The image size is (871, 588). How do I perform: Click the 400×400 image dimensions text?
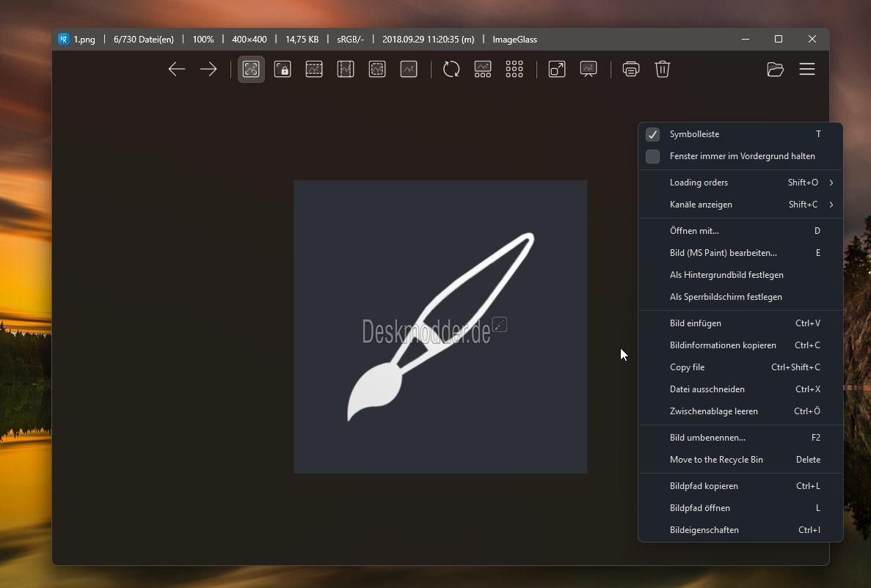(x=249, y=40)
